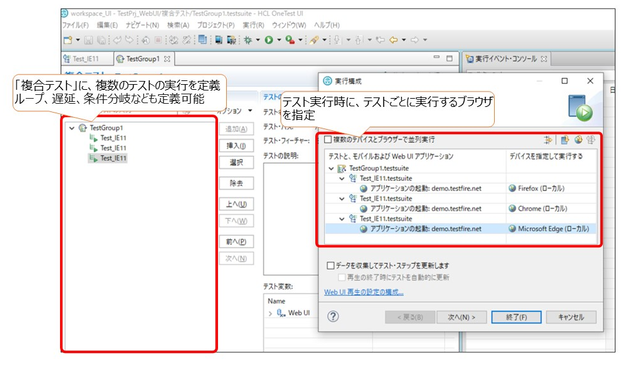
Task: Switch to the Test_IE11 editor tab
Action: 86,59
